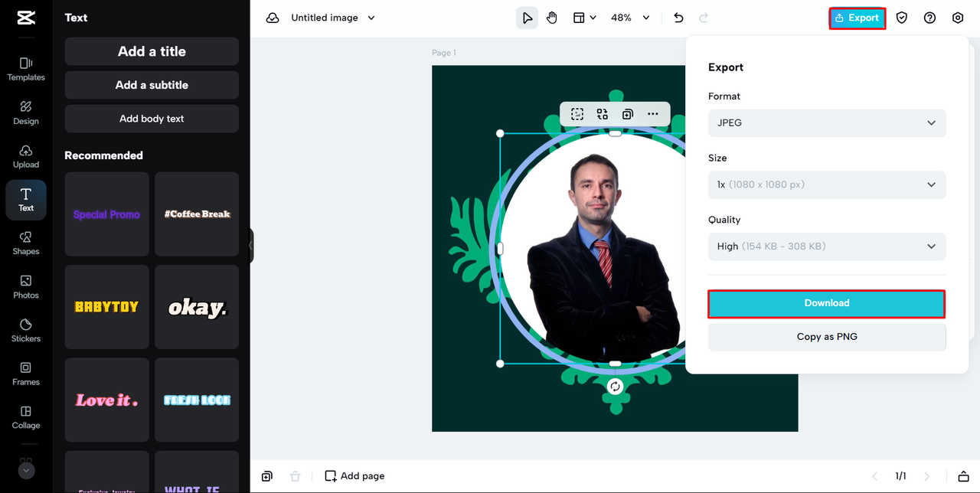Open the Design sidebar panel

click(26, 112)
